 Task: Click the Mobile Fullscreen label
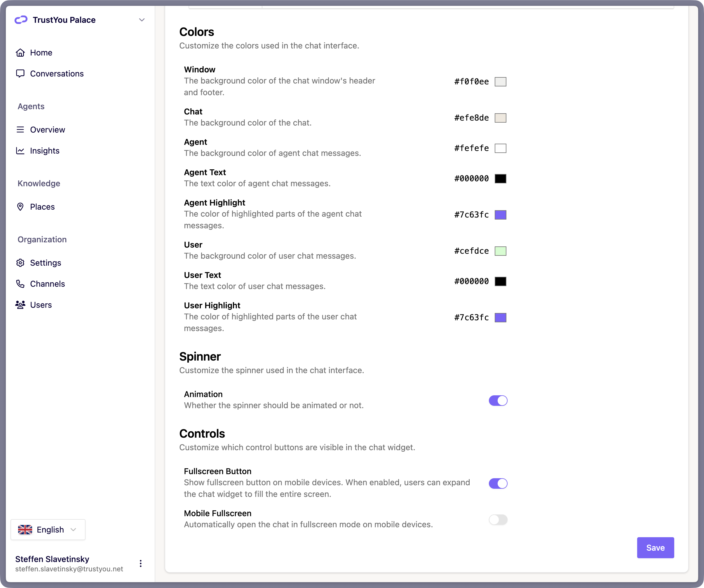(x=217, y=513)
